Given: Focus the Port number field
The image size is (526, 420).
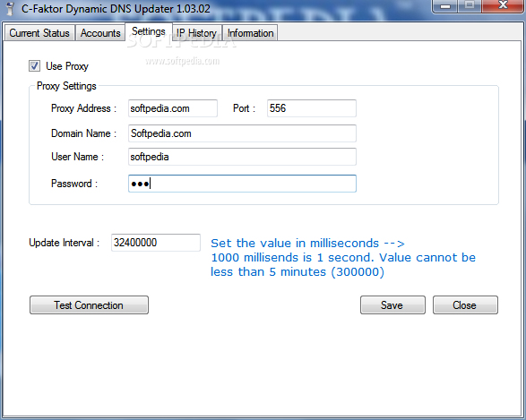Looking at the screenshot, I should (312, 108).
